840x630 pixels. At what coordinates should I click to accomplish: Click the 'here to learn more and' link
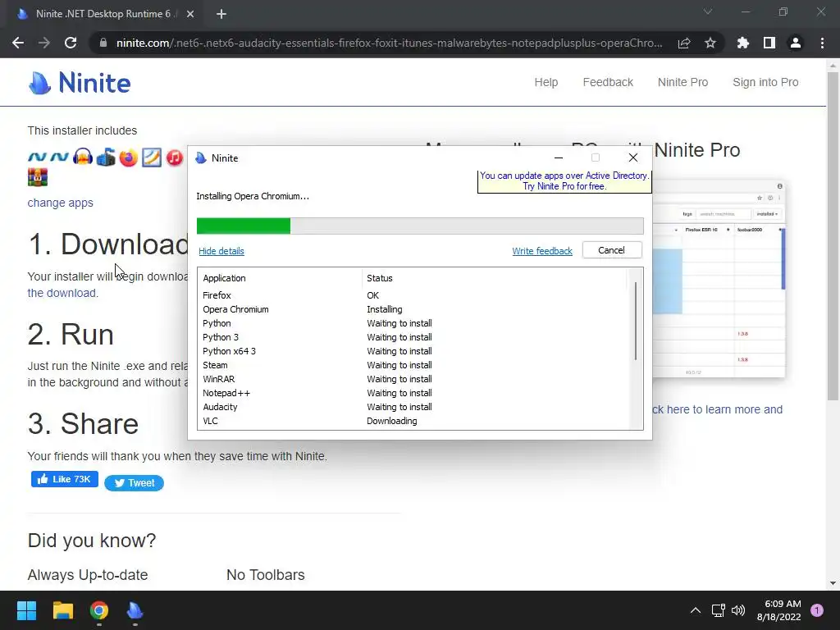point(717,409)
